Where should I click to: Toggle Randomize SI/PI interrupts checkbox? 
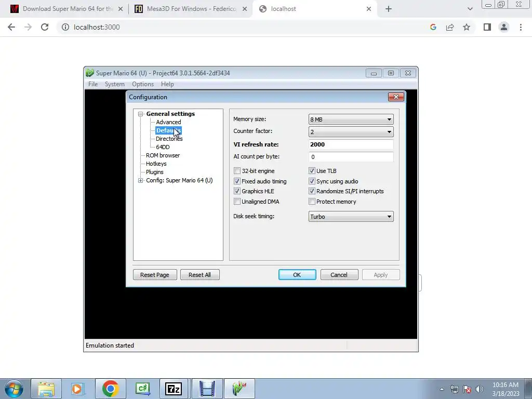point(312,191)
